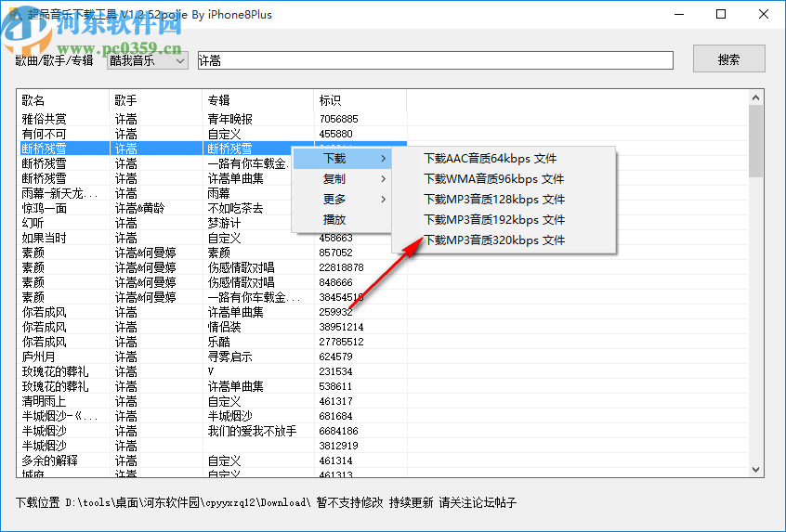
Task: Click the ID cell 624579
Action: pos(335,357)
